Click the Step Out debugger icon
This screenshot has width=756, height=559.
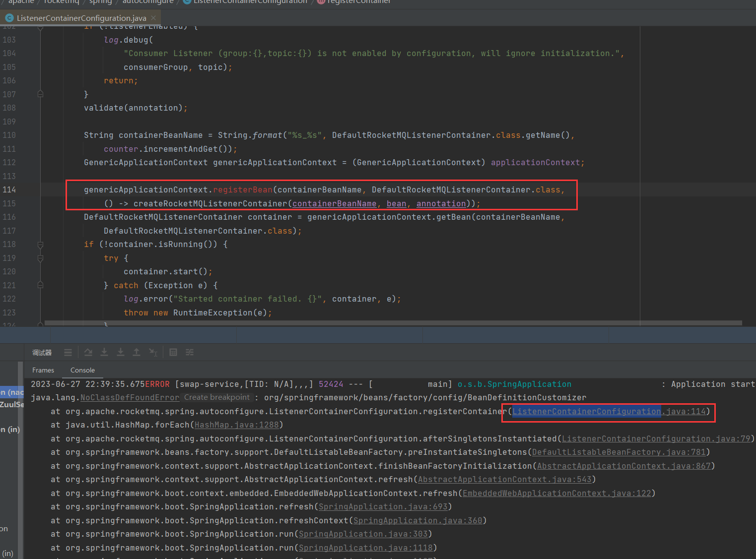(137, 352)
